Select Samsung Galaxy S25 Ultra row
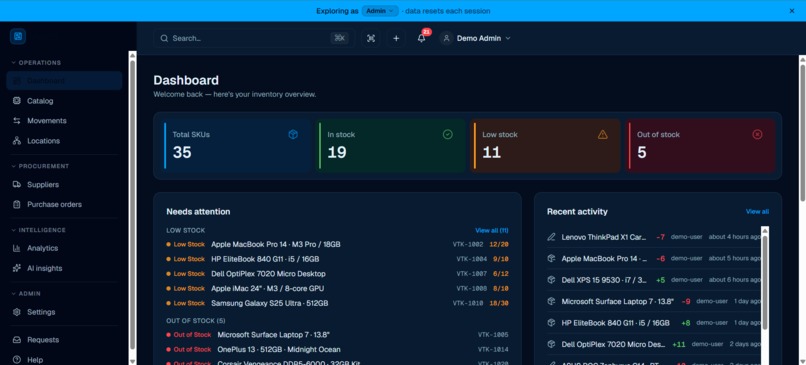 tap(337, 303)
